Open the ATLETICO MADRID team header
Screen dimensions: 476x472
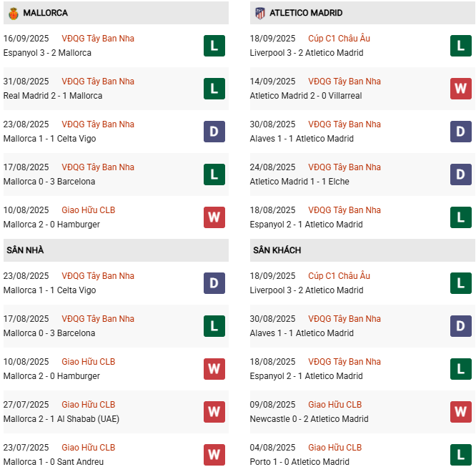[x=306, y=13]
